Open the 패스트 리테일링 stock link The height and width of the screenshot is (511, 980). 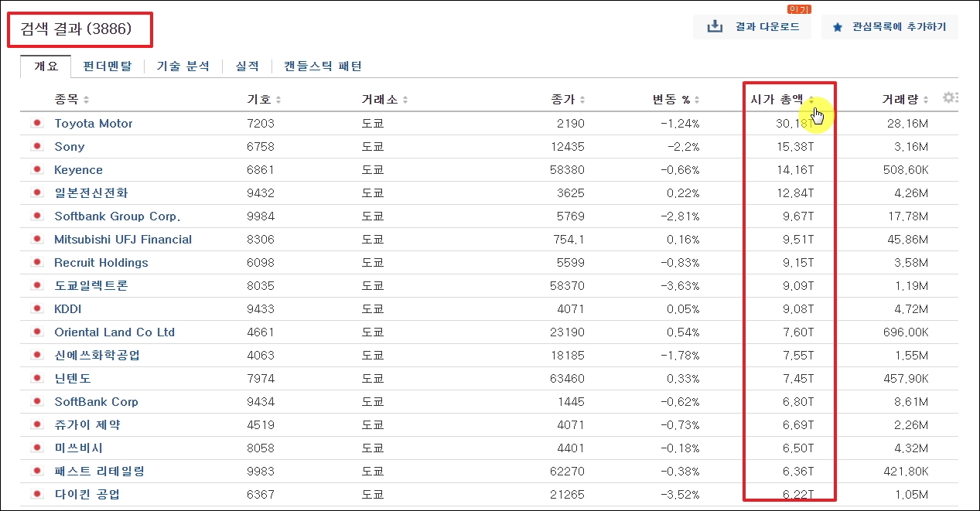tap(99, 472)
